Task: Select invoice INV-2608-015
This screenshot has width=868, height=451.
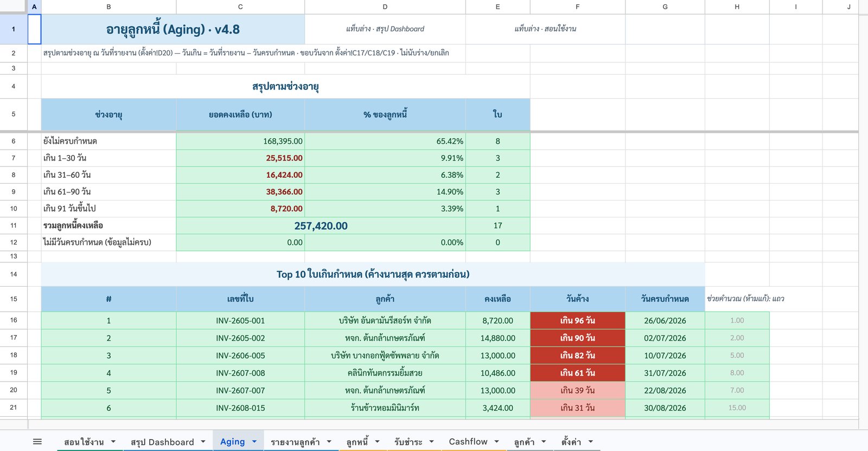Action: pyautogui.click(x=240, y=408)
